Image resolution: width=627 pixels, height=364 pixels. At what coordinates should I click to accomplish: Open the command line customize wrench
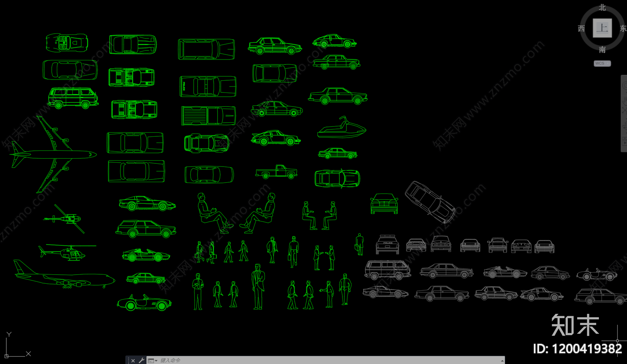point(141,360)
